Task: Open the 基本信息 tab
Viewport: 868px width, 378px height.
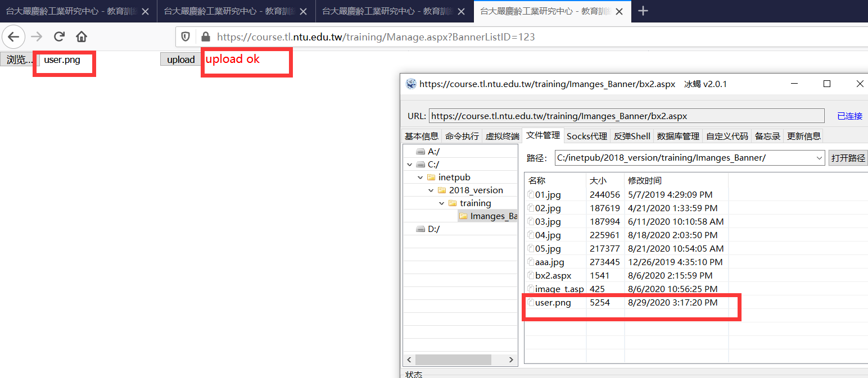Action: pyautogui.click(x=422, y=136)
